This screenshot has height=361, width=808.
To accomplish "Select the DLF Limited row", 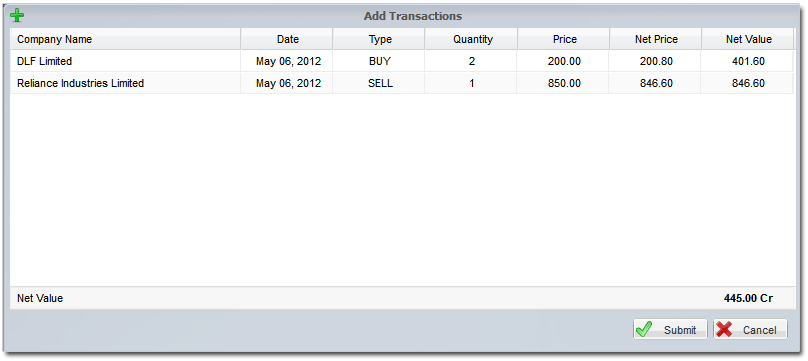I will tap(402, 61).
